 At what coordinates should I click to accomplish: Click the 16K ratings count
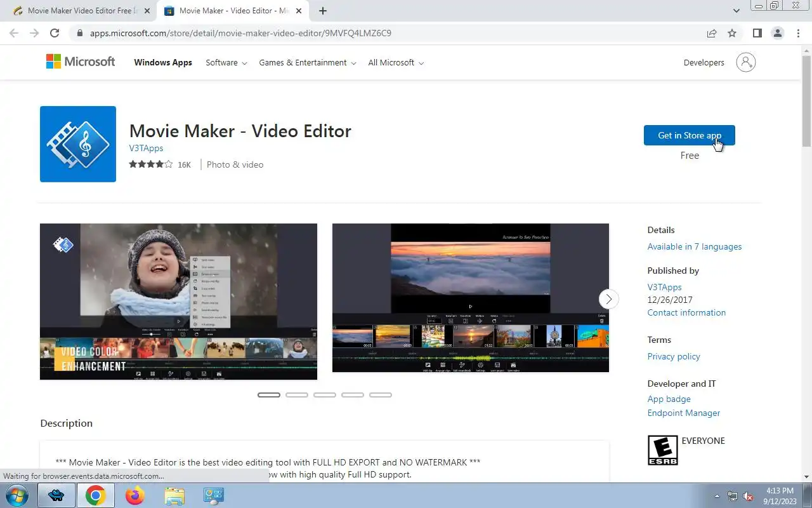pyautogui.click(x=184, y=164)
